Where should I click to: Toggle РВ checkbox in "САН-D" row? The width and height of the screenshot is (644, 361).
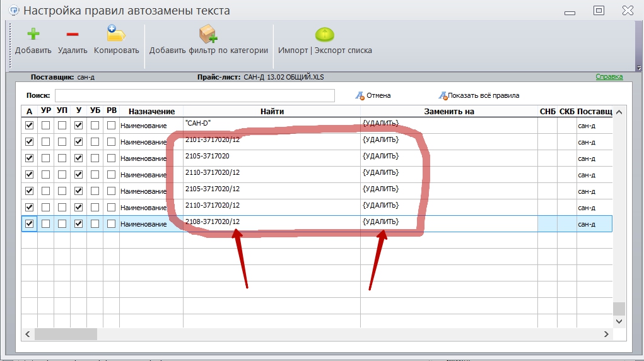tap(111, 126)
